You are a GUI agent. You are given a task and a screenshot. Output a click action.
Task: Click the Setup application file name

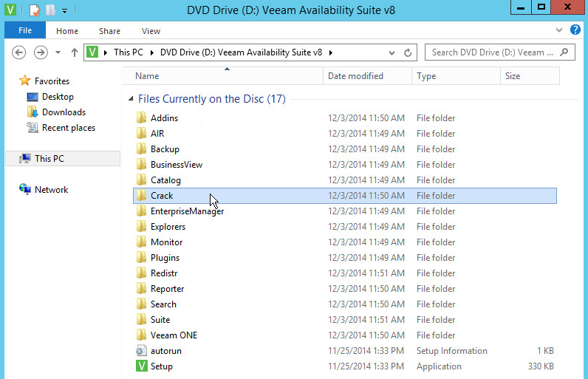tap(162, 366)
